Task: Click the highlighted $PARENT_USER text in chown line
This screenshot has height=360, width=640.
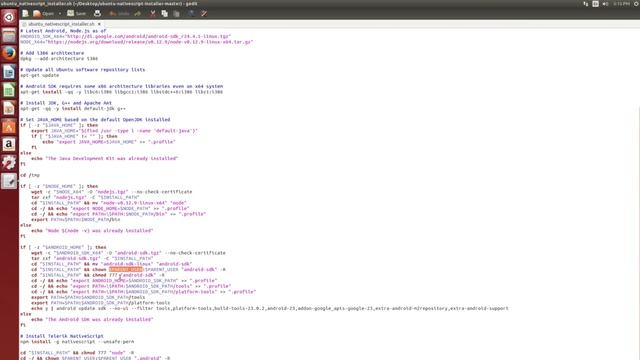Action: click(x=126, y=269)
